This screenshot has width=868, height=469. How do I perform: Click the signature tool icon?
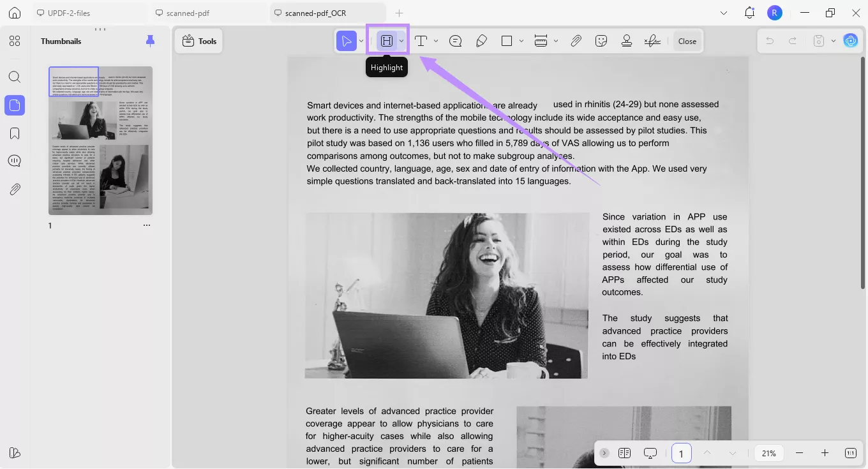[652, 41]
